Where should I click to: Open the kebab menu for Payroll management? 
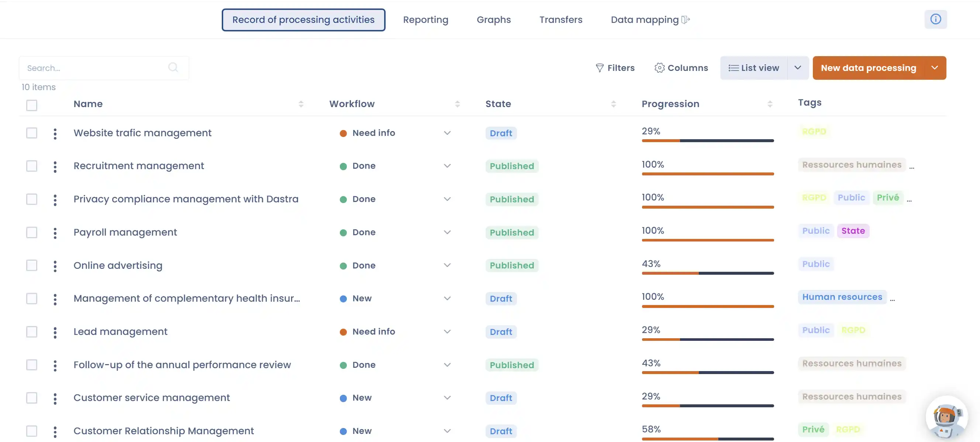point(55,233)
